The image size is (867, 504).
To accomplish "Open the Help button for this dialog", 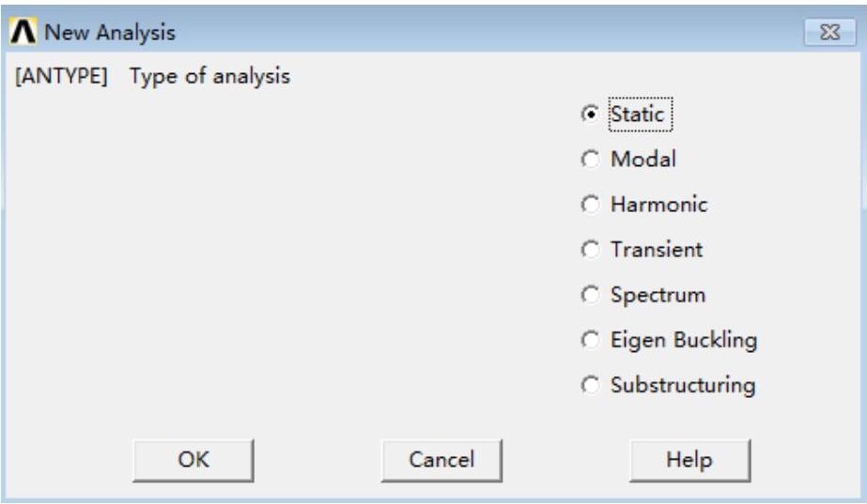I will coord(689,460).
